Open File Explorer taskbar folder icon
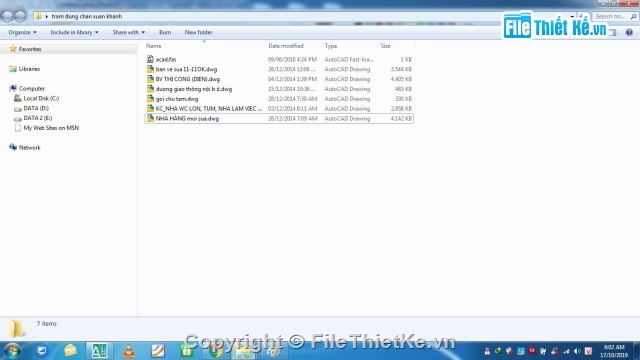This screenshot has height=360, width=640. click(x=244, y=351)
